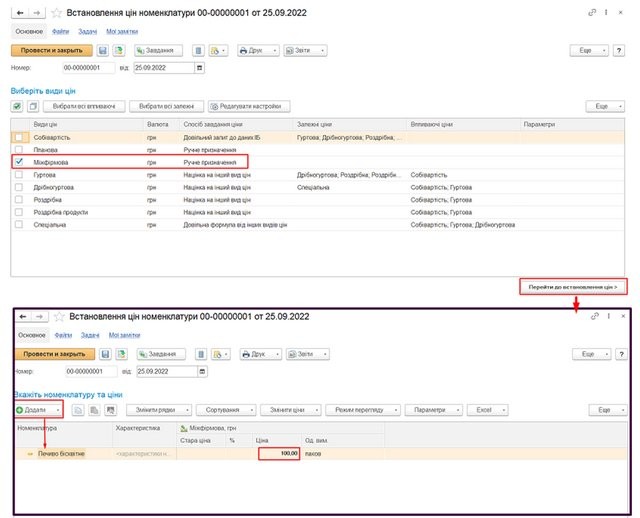Open the Сортування dropdown in bottom window
Image resolution: width=640 pixels, height=518 pixels.
pos(224,410)
